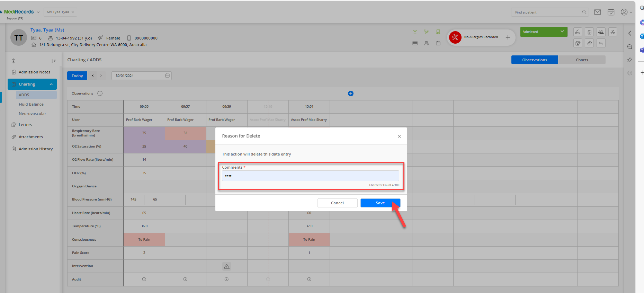Open the mail envelope icon
644x293 pixels.
click(x=598, y=12)
